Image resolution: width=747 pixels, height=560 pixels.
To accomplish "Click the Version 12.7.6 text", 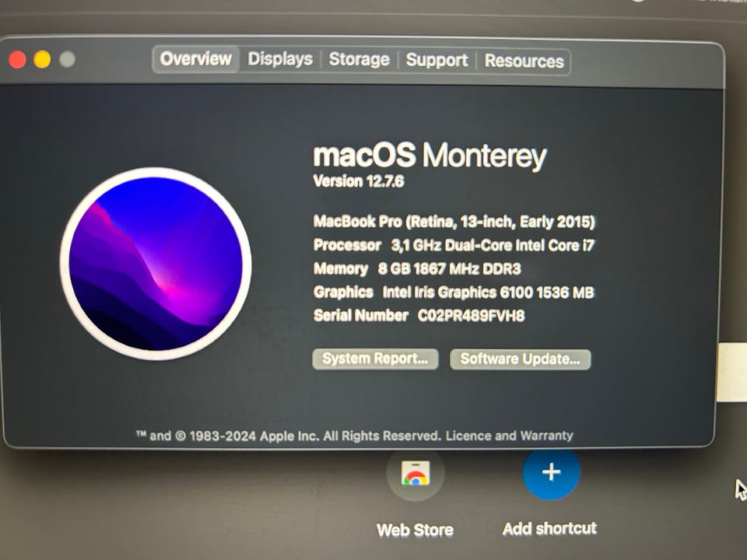I will (359, 181).
